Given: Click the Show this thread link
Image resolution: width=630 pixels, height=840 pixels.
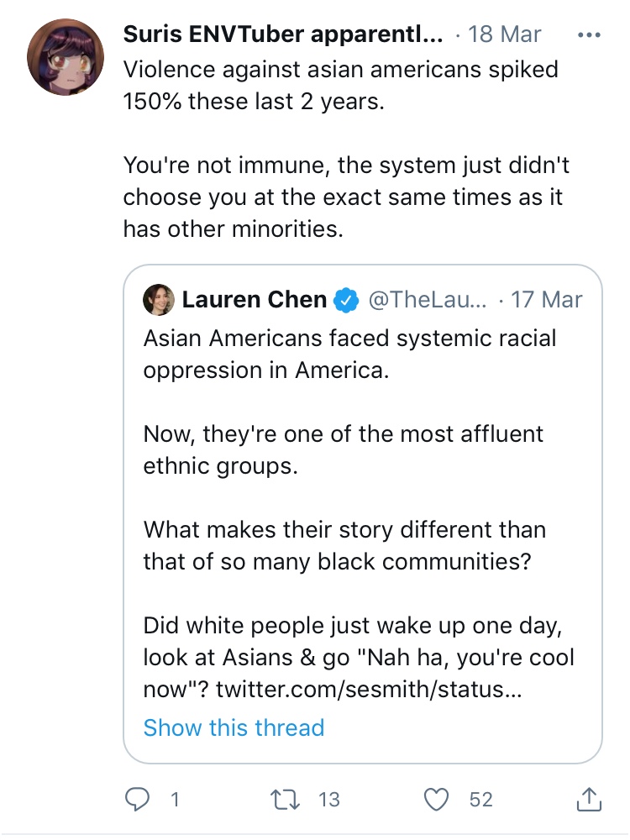Looking at the screenshot, I should pyautogui.click(x=234, y=727).
